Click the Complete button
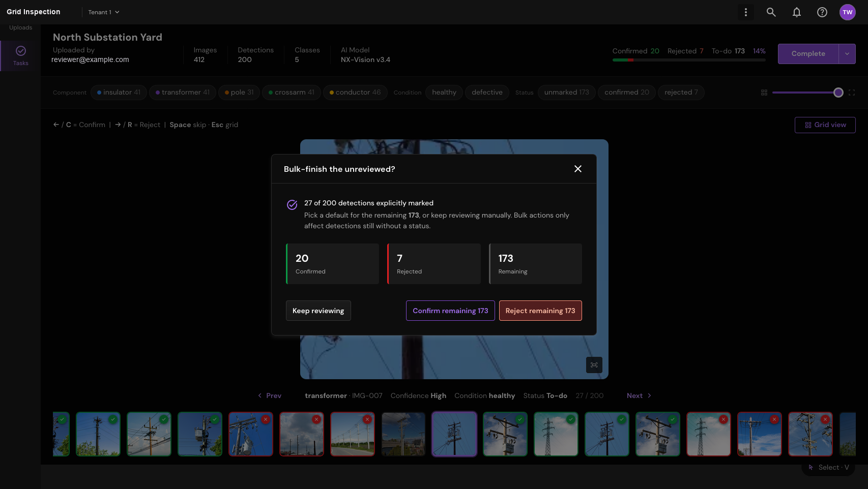Viewport: 868px width, 489px height. (808, 54)
